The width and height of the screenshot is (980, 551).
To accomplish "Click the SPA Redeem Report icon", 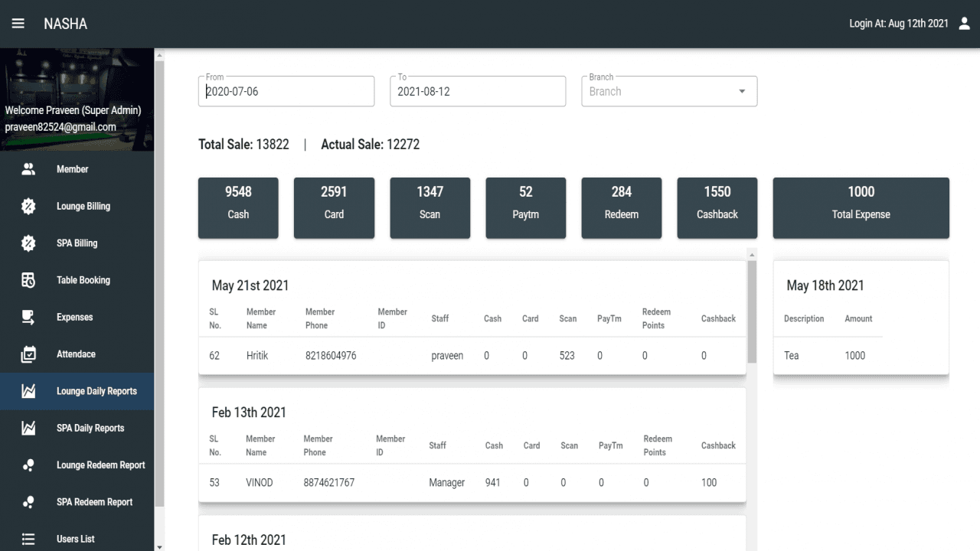I will pos(28,502).
